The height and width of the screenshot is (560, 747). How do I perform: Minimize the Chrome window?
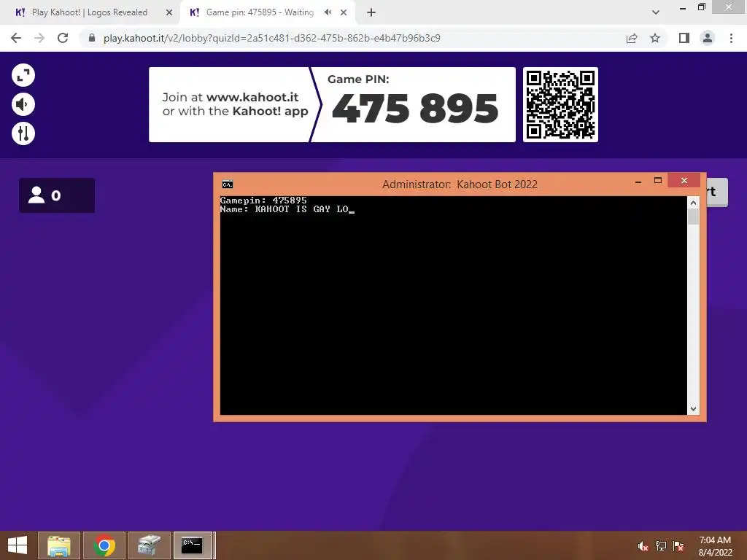click(683, 8)
